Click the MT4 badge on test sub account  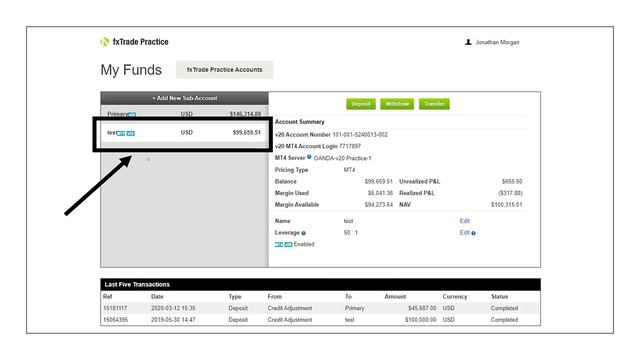[121, 133]
